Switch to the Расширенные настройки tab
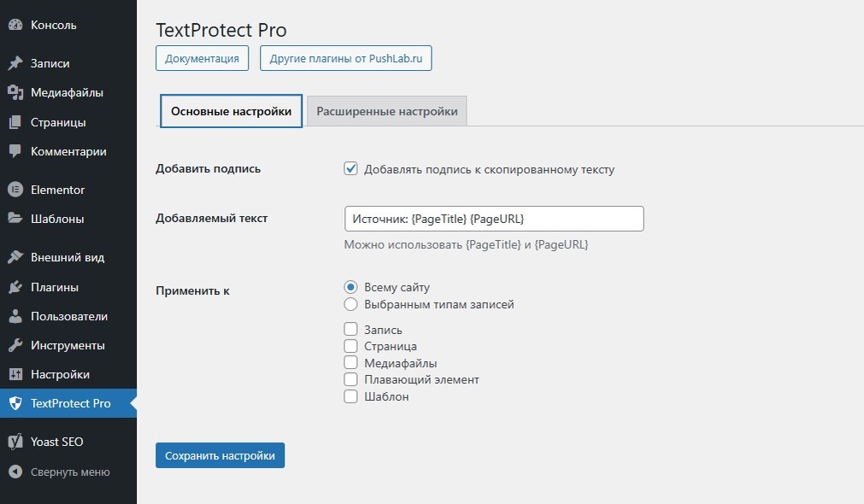The image size is (864, 504). pyautogui.click(x=386, y=112)
